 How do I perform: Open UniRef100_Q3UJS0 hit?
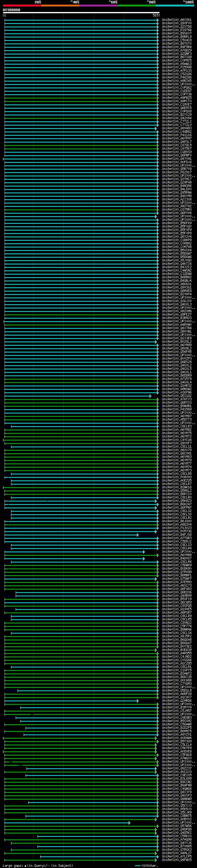pyautogui.click(x=176, y=301)
